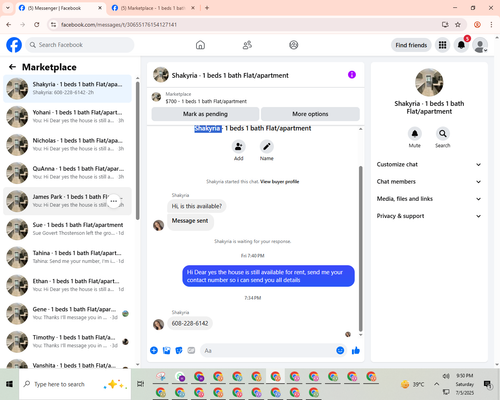View site information icon in address bar
This screenshot has height=400, width=500.
tap(54, 25)
